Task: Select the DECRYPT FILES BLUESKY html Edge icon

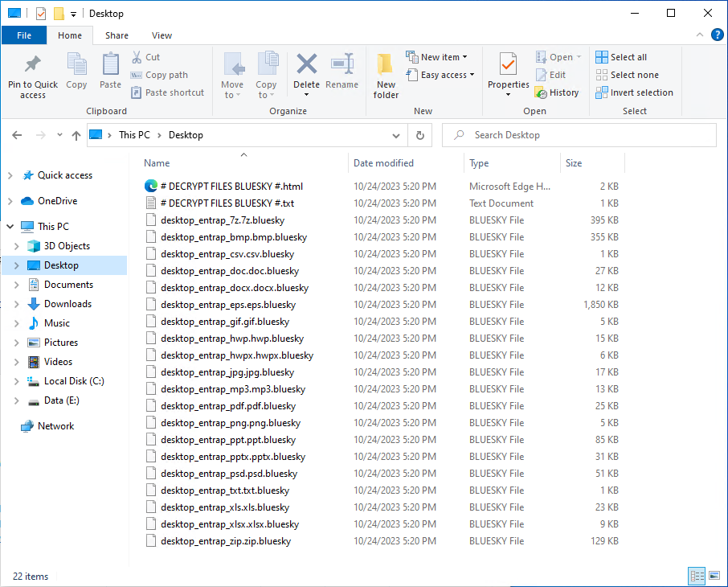Action: 151,186
